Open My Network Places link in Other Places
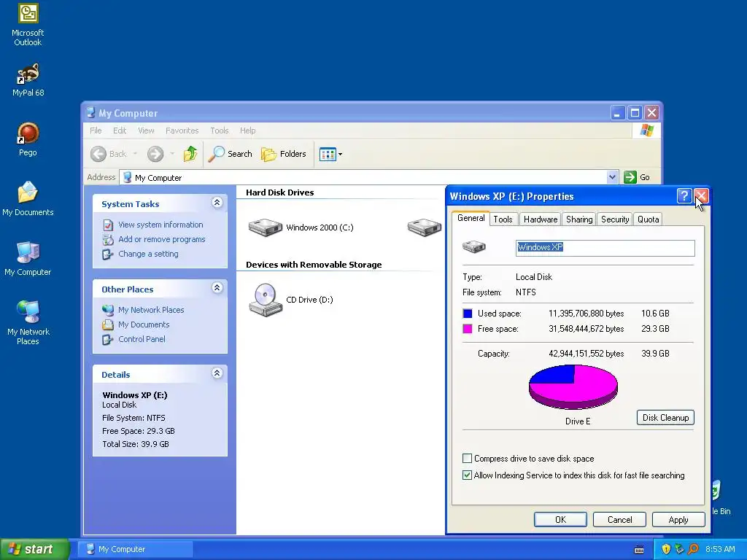The image size is (747, 560). [150, 310]
